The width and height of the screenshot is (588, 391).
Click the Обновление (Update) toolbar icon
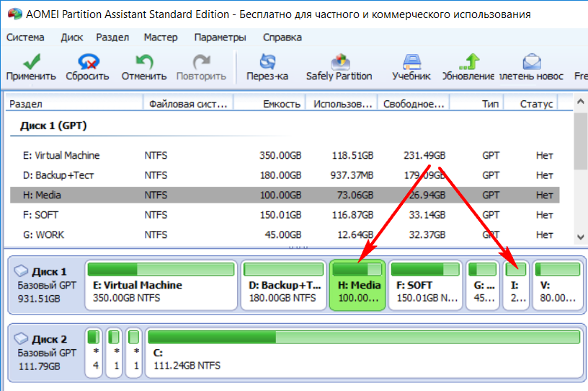tap(470, 62)
